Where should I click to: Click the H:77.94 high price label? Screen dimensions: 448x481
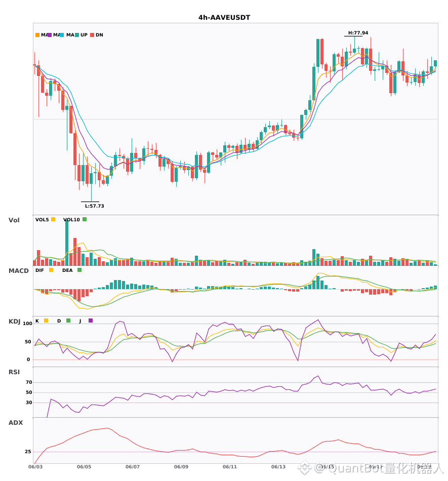click(x=358, y=33)
